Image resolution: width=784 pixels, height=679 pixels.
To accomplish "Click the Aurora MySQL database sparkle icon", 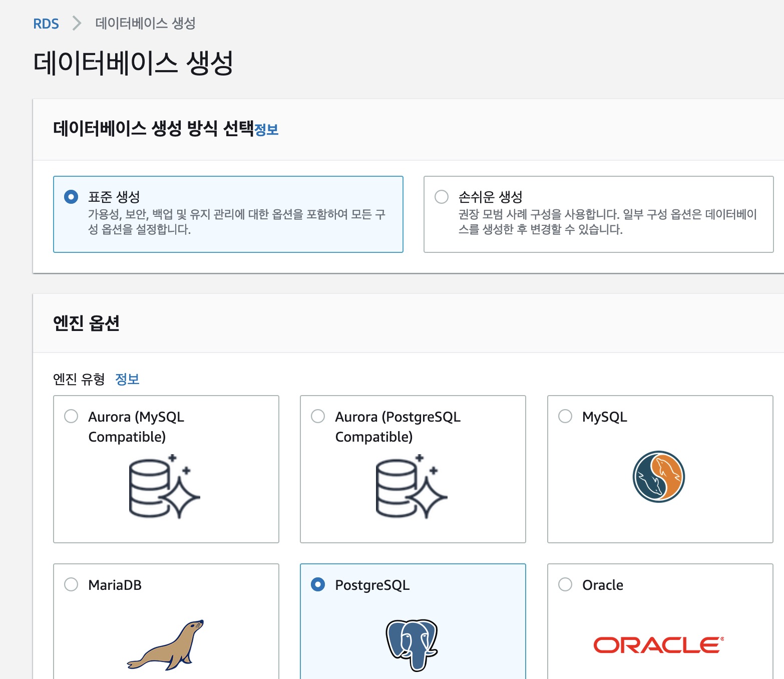I will (165, 486).
